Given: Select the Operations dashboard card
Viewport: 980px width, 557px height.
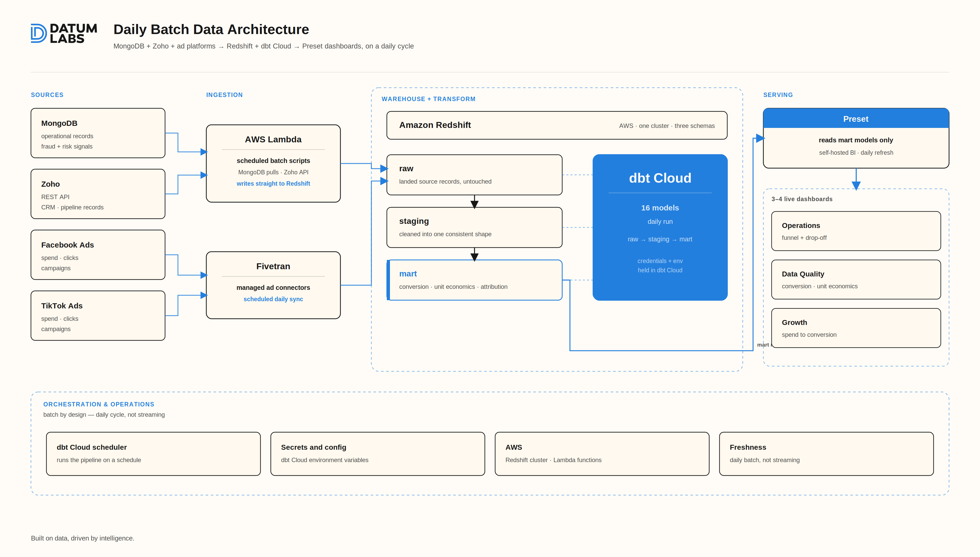Looking at the screenshot, I should (856, 231).
